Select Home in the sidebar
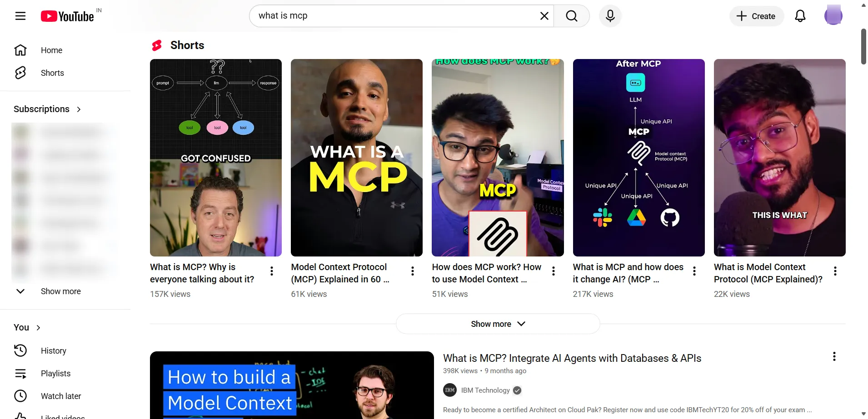This screenshot has width=868, height=419. (51, 50)
